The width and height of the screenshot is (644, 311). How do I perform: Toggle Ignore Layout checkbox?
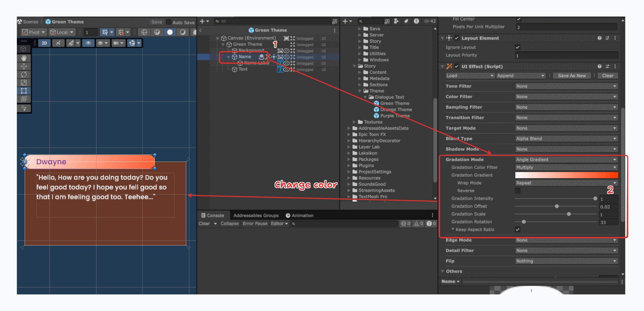(x=518, y=47)
